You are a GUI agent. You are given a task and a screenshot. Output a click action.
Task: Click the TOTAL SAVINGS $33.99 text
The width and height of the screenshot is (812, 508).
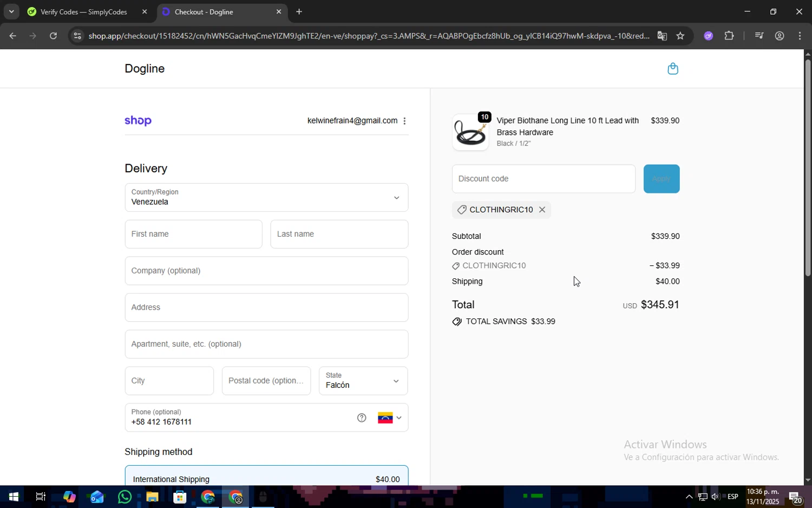point(504,322)
